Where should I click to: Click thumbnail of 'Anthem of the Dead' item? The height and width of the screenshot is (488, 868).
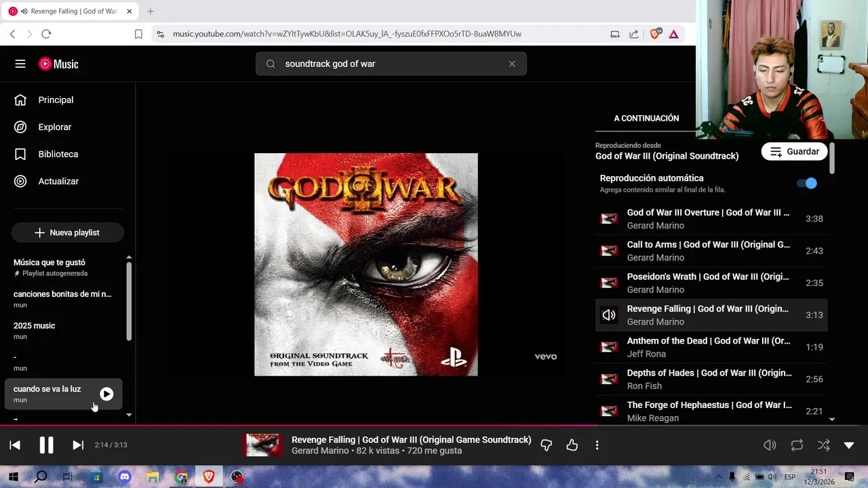[609, 347]
